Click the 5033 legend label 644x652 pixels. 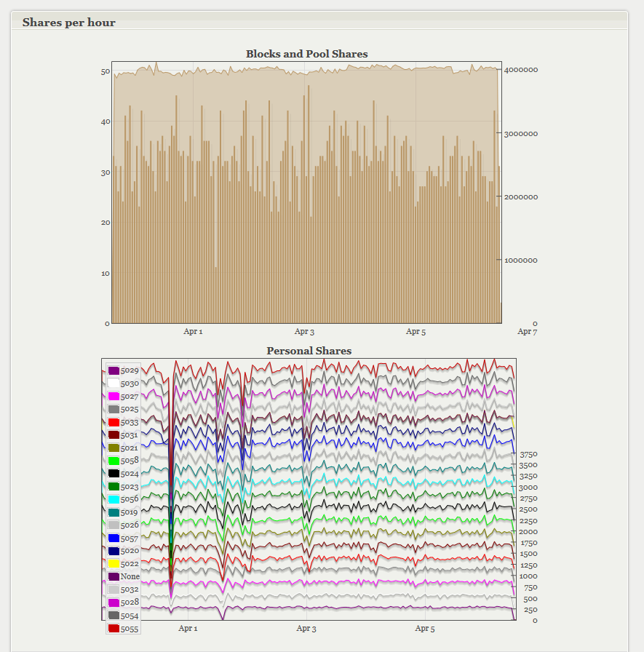[x=130, y=422]
